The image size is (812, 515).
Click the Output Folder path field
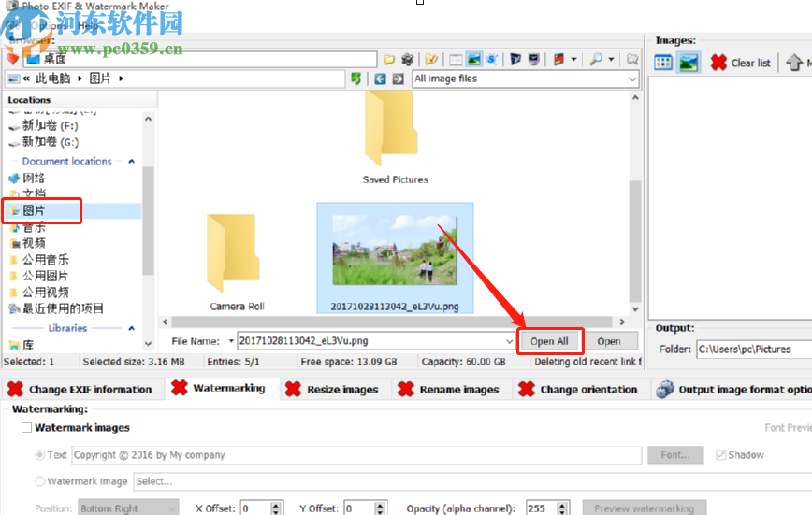click(x=754, y=350)
